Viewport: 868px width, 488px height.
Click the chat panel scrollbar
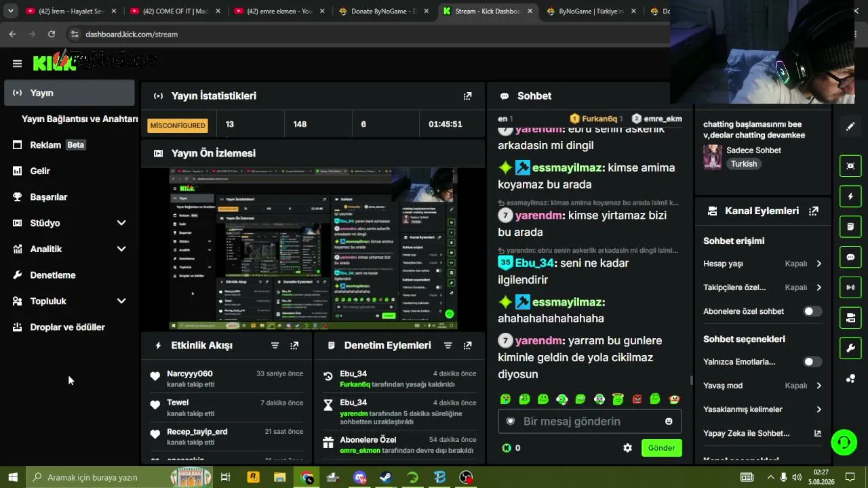pos(691,380)
